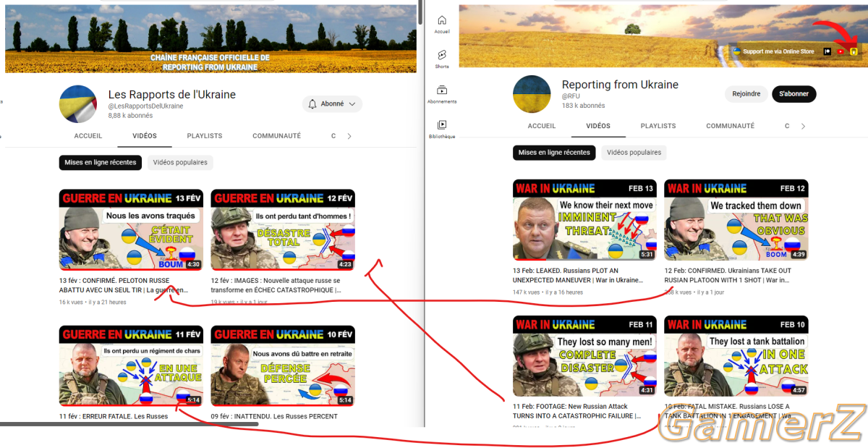Image resolution: width=868 pixels, height=448 pixels.
Task: Select the VIDÉOS tab on Reporting from Ukraine
Action: [598, 126]
